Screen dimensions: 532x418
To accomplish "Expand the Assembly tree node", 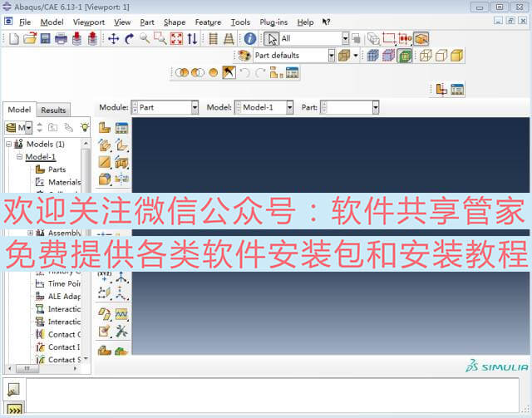I will click(x=30, y=233).
